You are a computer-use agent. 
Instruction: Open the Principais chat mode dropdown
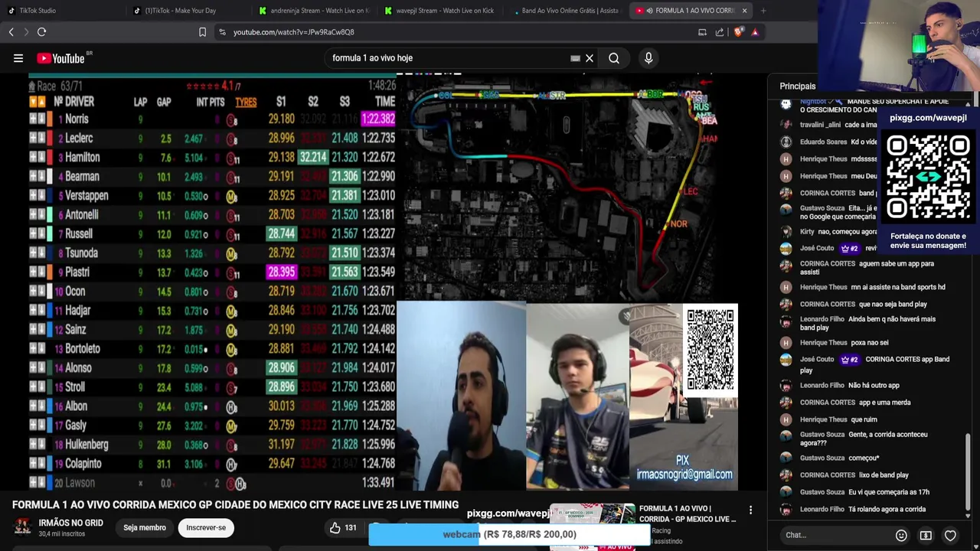coord(797,86)
